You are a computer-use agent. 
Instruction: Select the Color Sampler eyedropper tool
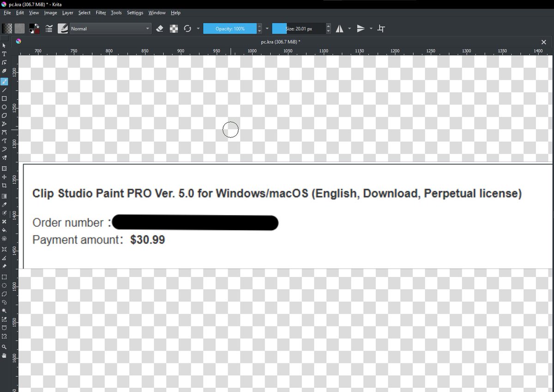click(x=4, y=204)
